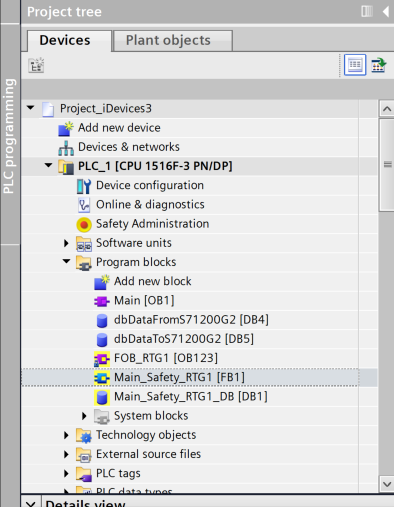Click the Online & diagnostics icon
This screenshot has width=394, height=507.
84,205
